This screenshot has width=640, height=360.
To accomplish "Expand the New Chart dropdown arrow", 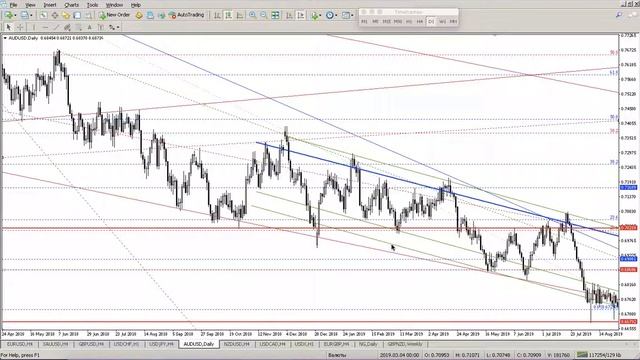I will [x=16, y=16].
